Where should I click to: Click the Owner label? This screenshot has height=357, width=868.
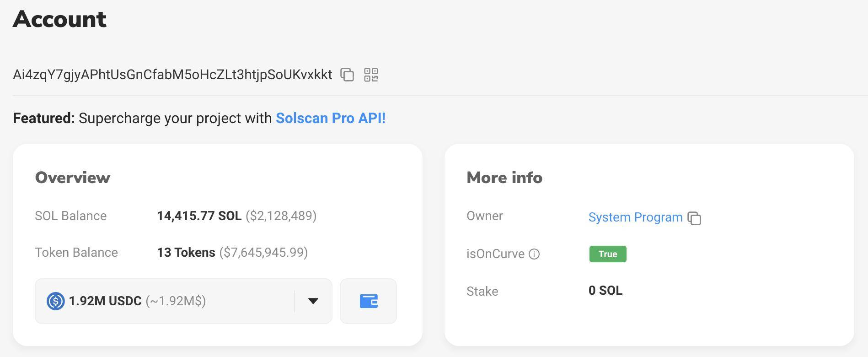coord(485,216)
